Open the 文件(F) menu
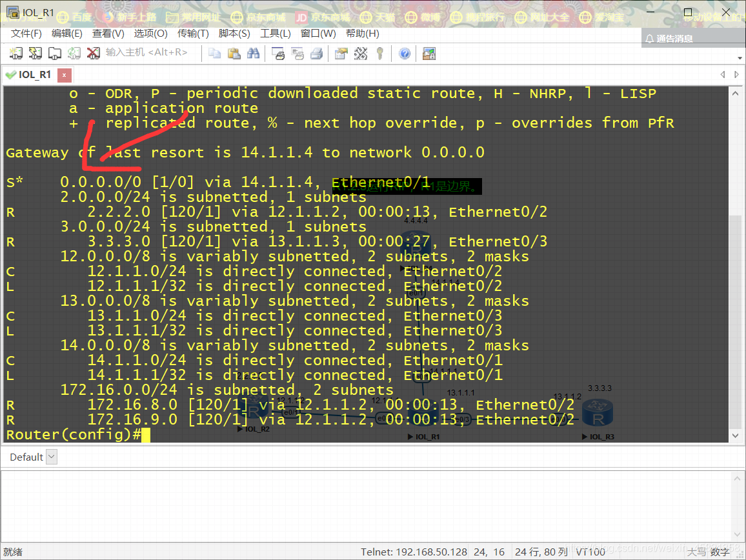The image size is (746, 560). click(x=26, y=34)
